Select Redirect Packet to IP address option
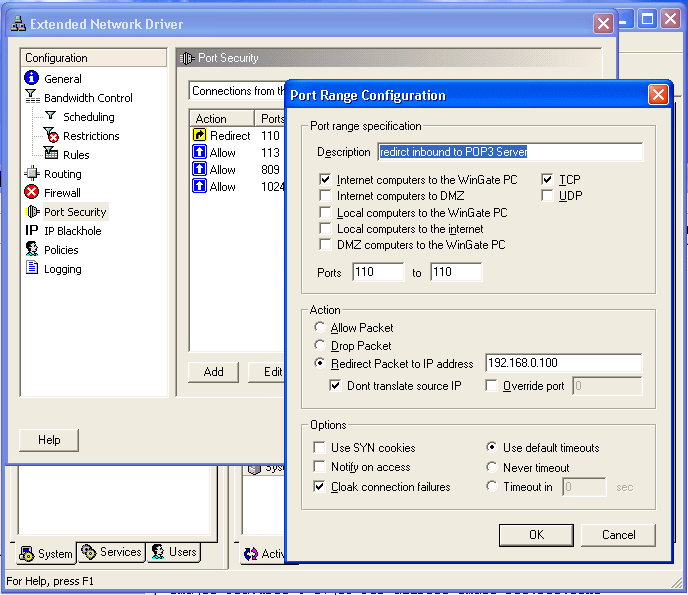The height and width of the screenshot is (595, 688). point(320,363)
